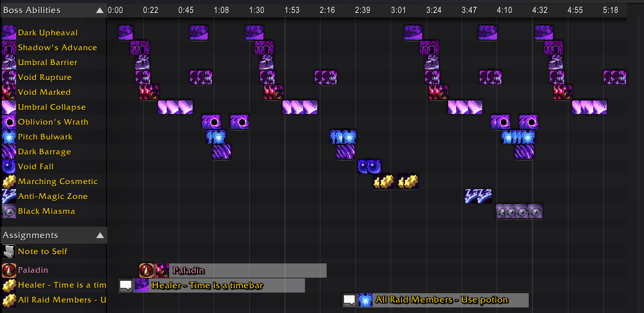Viewport: 644px width, 313px height.
Task: Select the Pitch Bulwark ability icon in the list
Action: [9, 137]
